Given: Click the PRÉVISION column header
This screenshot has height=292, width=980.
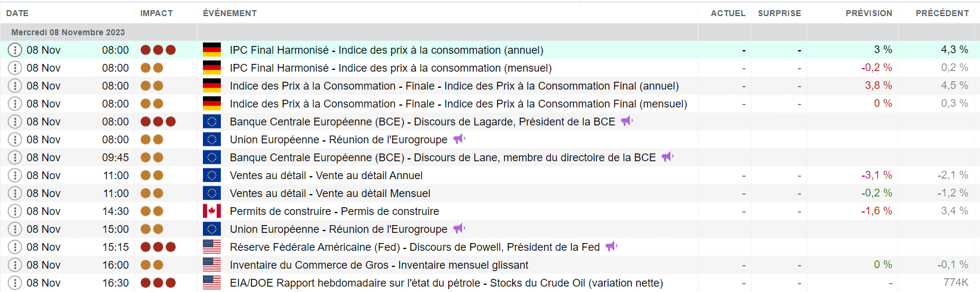Looking at the screenshot, I should pyautogui.click(x=868, y=13).
